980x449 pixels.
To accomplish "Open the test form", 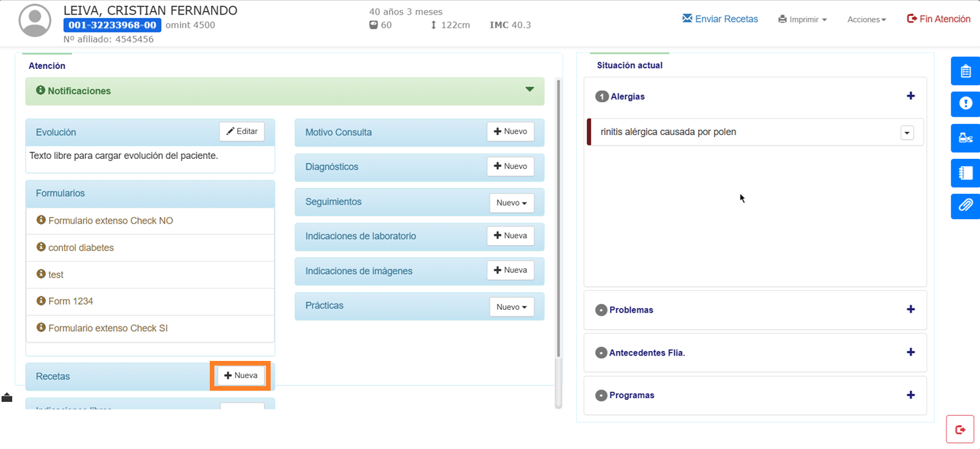I will 150,274.
